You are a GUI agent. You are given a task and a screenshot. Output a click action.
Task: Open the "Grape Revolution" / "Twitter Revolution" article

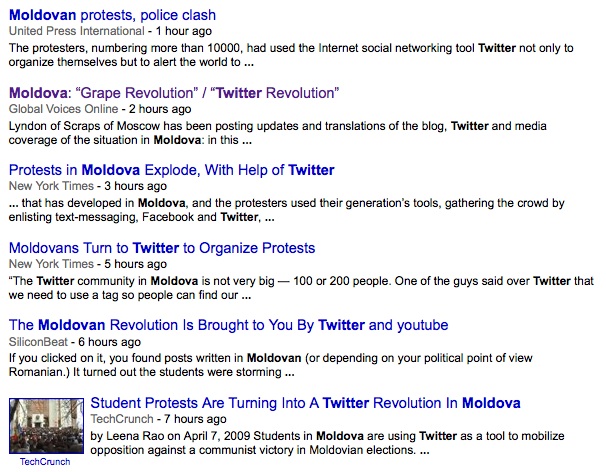(174, 93)
